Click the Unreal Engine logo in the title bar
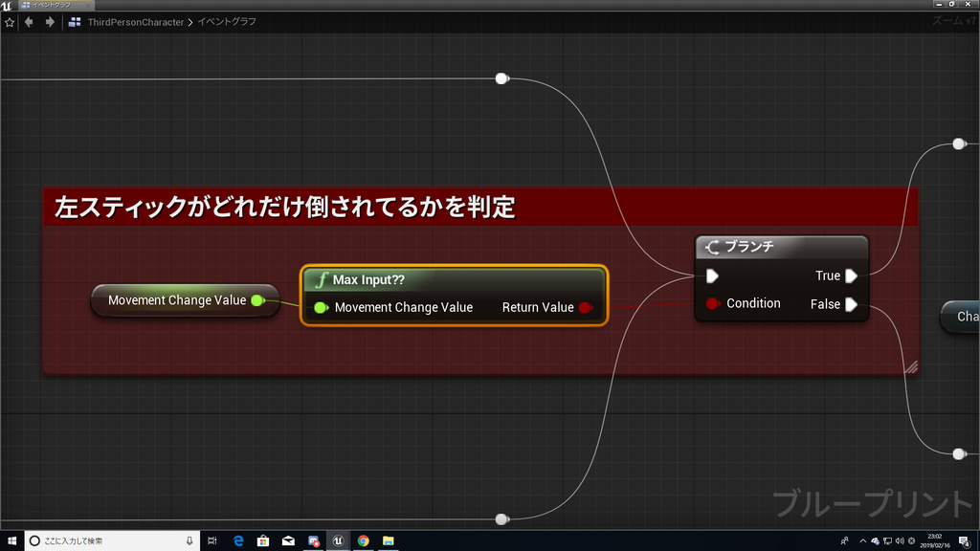 [x=9, y=5]
